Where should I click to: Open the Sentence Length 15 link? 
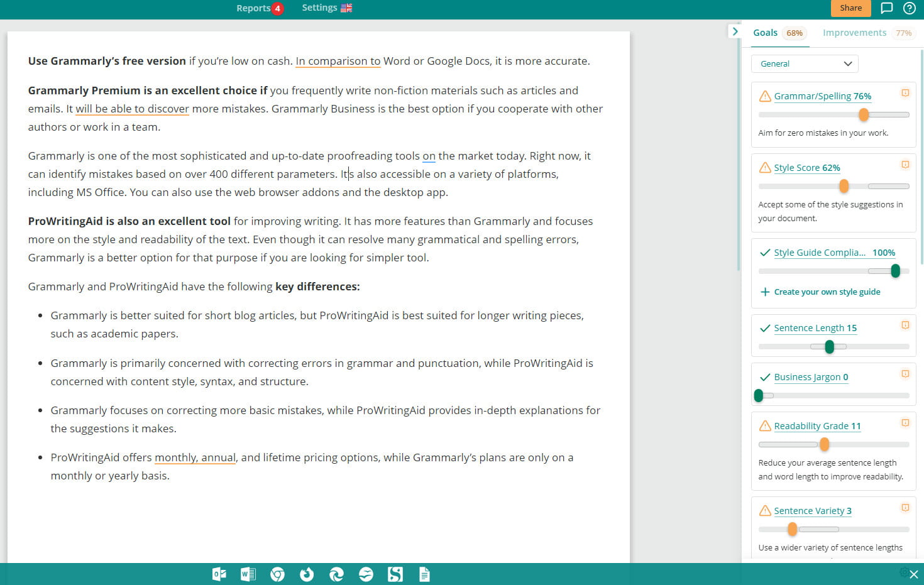coord(815,328)
